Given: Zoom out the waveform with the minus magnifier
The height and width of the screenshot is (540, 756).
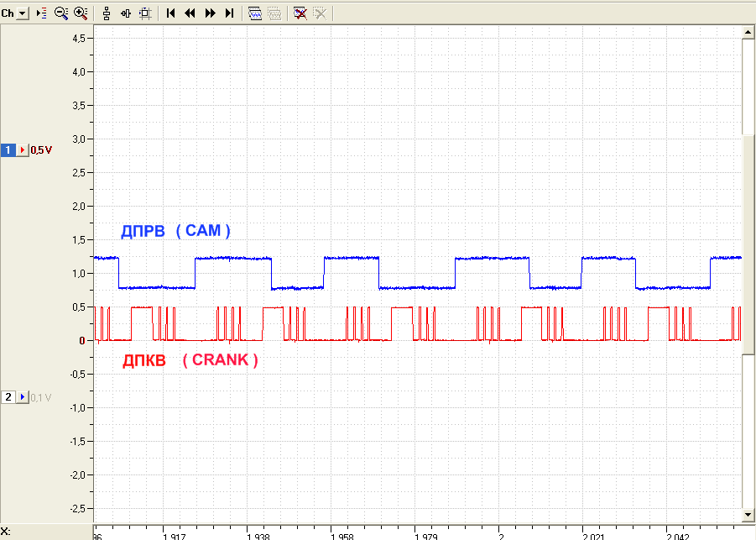Looking at the screenshot, I should coord(61,13).
